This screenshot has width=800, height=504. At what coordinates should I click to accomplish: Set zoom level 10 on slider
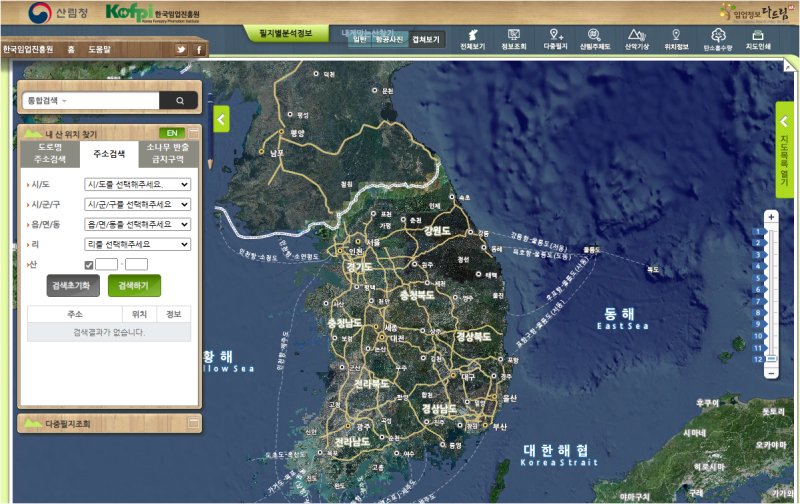click(x=759, y=336)
